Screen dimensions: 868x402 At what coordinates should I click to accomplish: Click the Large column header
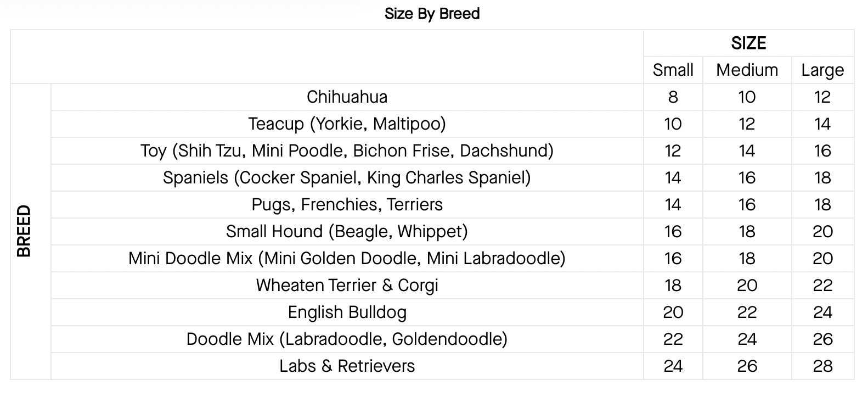(x=822, y=70)
